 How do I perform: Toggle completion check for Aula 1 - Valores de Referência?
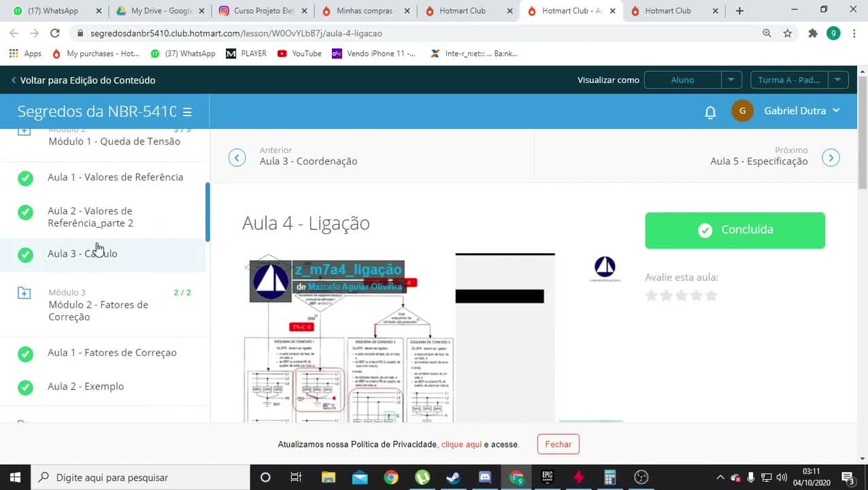tap(25, 178)
